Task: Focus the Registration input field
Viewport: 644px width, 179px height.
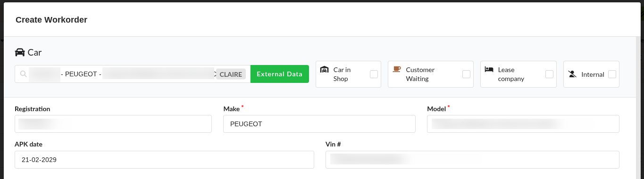Action: pyautogui.click(x=113, y=124)
